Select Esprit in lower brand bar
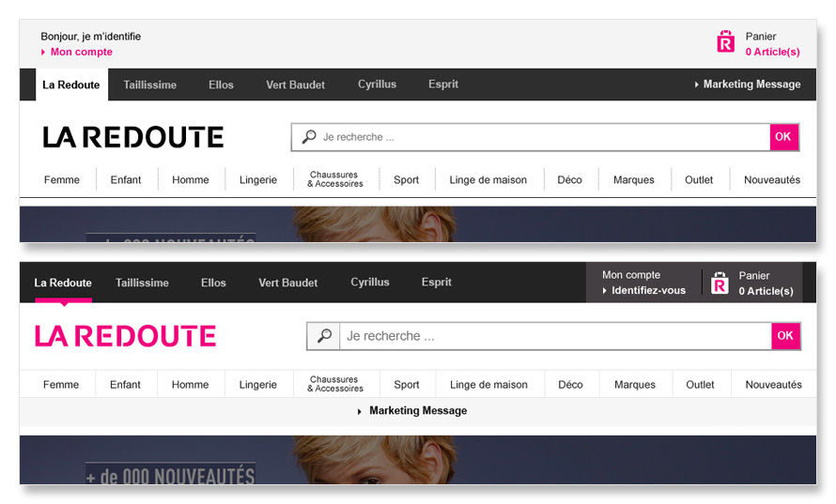The image size is (836, 504). (436, 283)
